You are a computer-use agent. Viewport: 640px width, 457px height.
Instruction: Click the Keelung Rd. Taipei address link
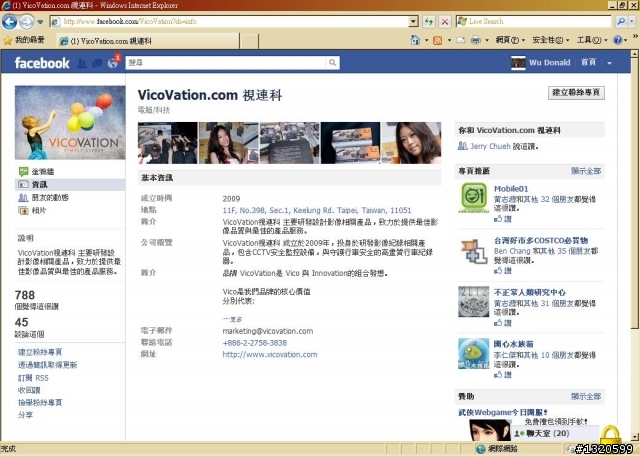pos(317,211)
